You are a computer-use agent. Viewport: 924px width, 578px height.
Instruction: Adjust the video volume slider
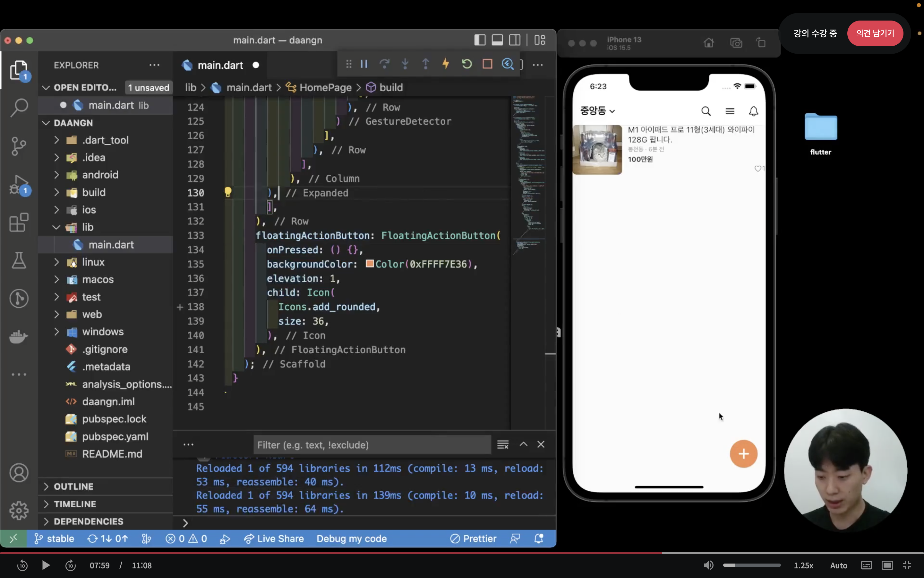(x=751, y=565)
